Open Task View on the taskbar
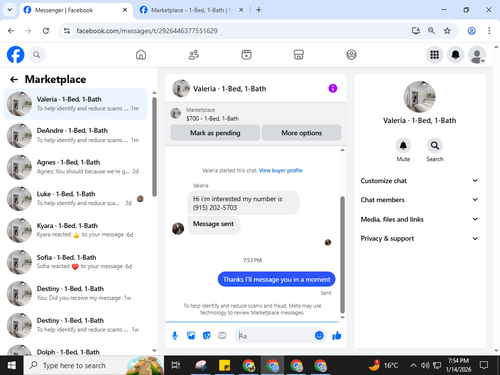The image size is (500, 375). coord(176,365)
